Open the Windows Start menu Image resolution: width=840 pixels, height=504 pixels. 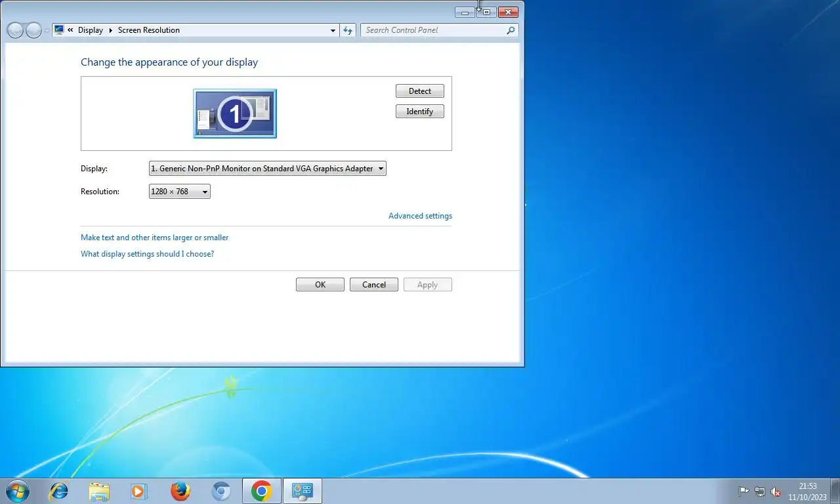click(16, 491)
